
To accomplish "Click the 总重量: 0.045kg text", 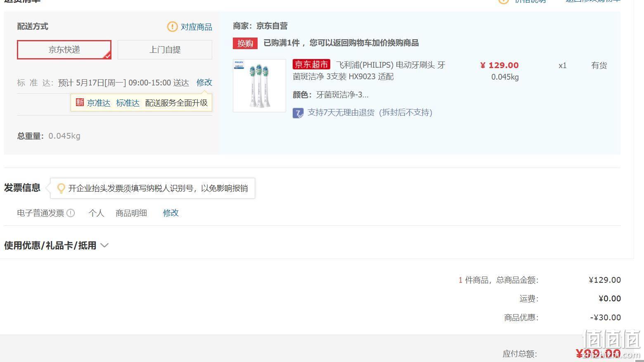I will 49,136.
